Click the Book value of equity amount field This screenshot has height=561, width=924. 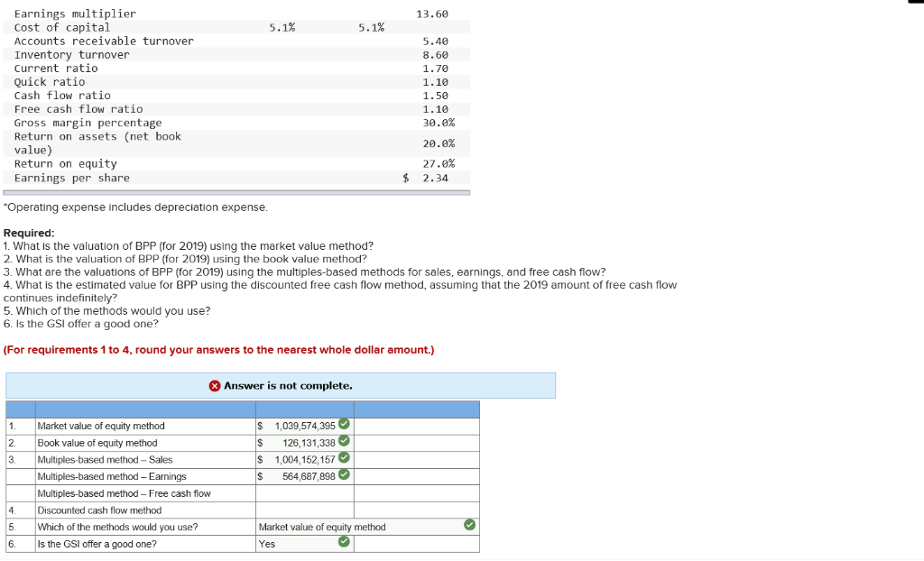(x=305, y=443)
